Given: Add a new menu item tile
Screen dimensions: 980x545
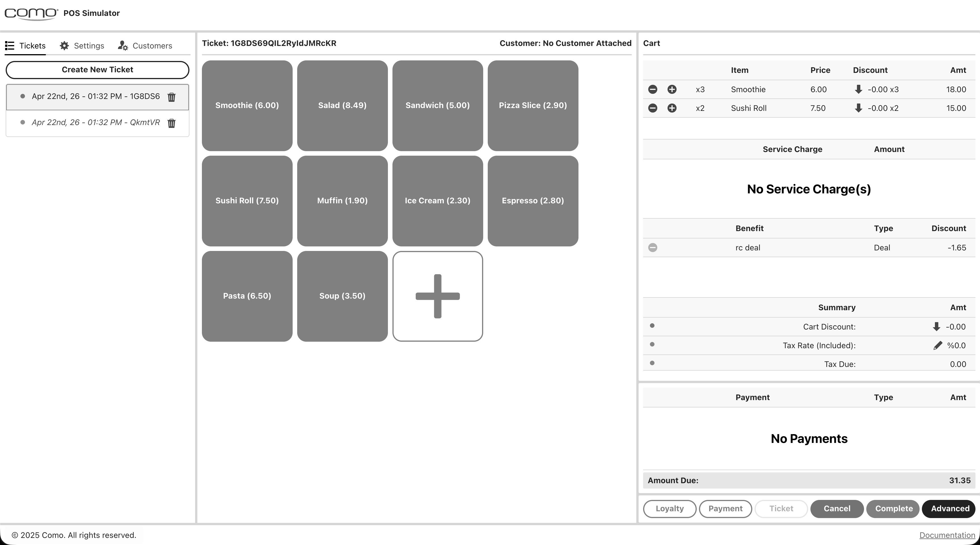Looking at the screenshot, I should pyautogui.click(x=438, y=296).
